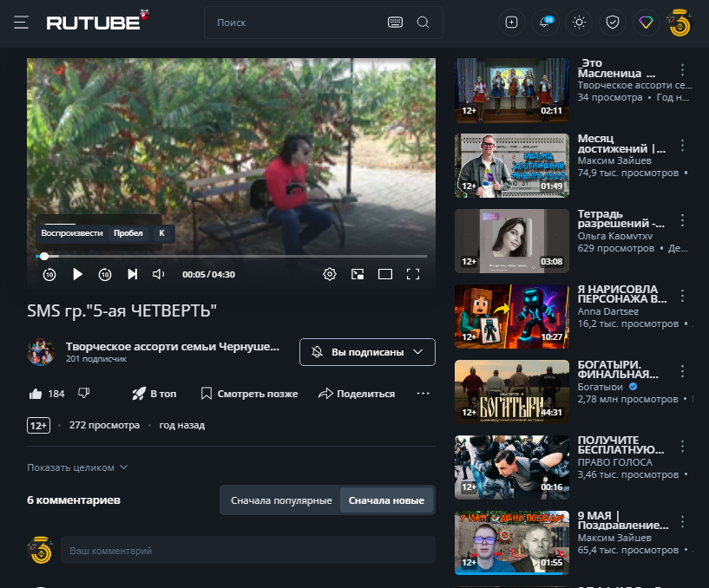Expand description with Показать целиком
Viewport: 709px width, 588px height.
click(77, 467)
